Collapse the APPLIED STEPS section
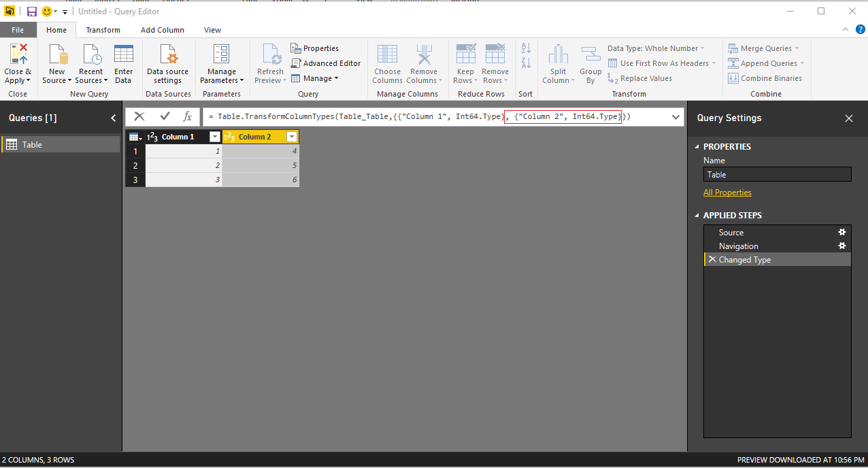This screenshot has width=868, height=468. [697, 215]
